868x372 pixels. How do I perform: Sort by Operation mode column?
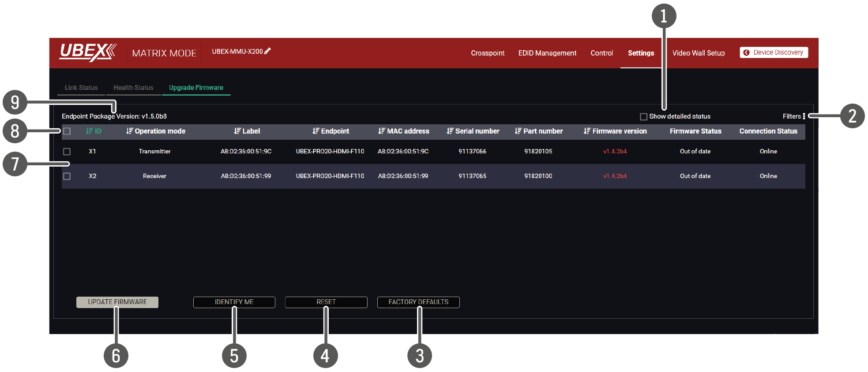click(155, 131)
